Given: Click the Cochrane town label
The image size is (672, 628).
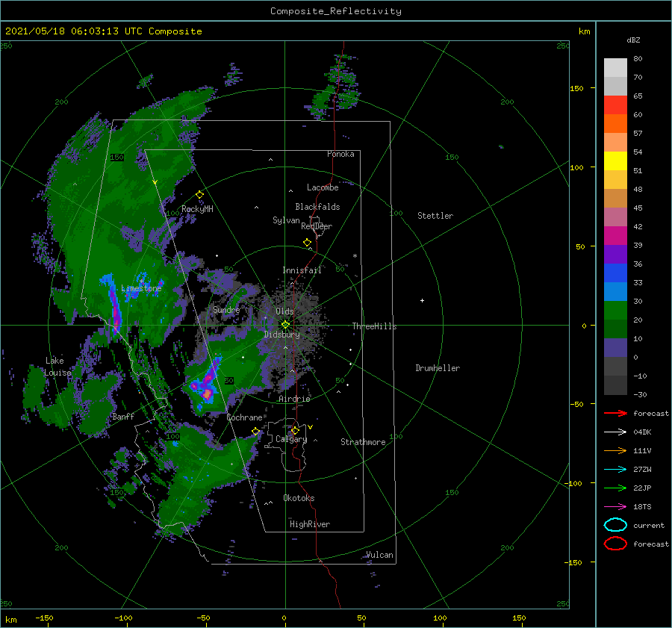Looking at the screenshot, I should (x=244, y=417).
